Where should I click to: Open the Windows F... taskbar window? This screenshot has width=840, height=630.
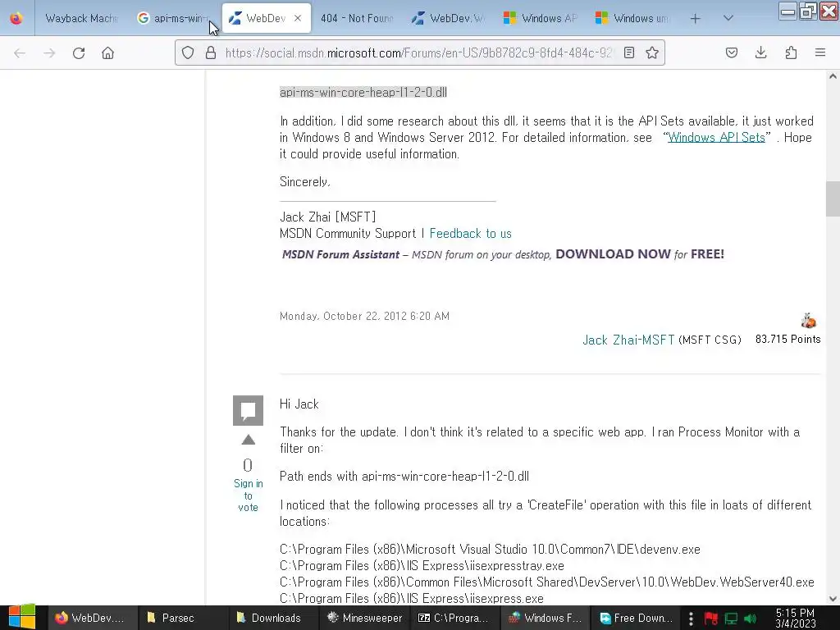coord(545,618)
